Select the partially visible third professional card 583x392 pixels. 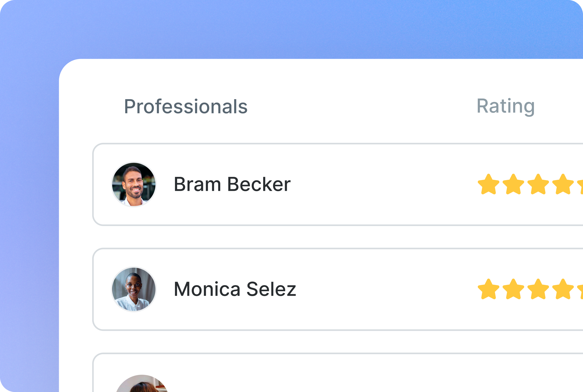click(338, 372)
